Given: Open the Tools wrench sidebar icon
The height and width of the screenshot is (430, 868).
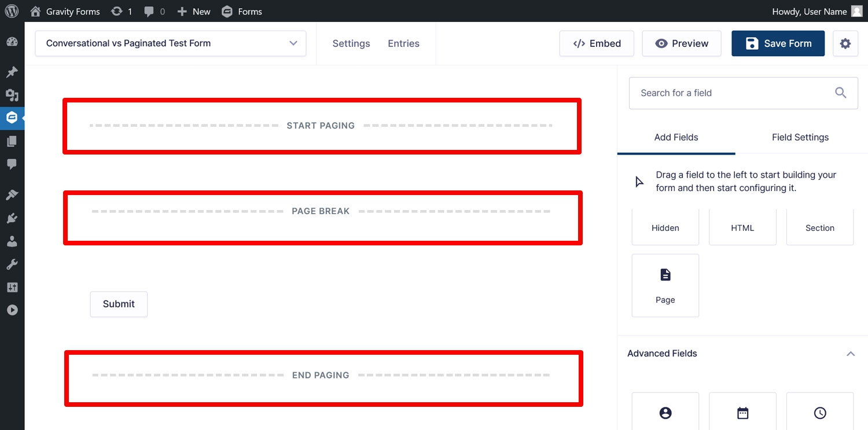Looking at the screenshot, I should (x=12, y=264).
